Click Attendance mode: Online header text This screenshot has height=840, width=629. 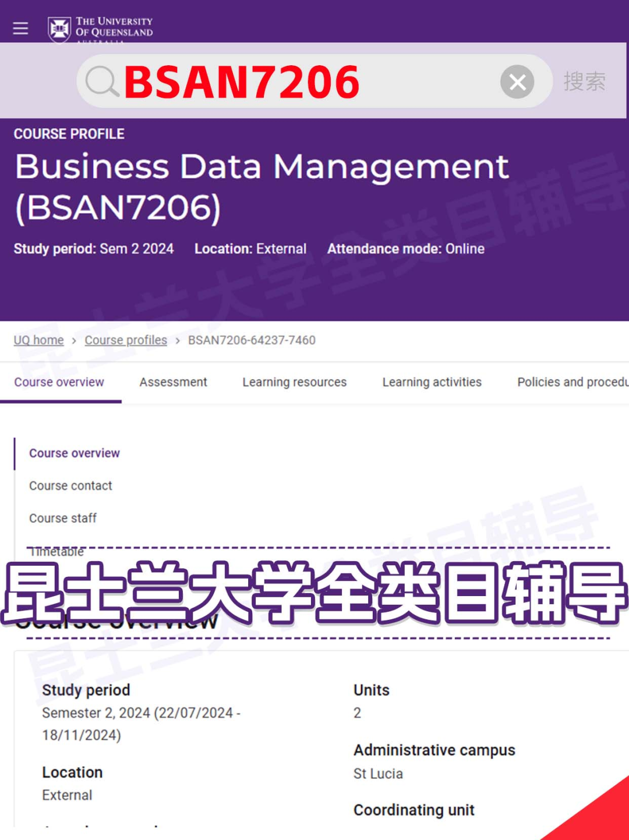[406, 249]
